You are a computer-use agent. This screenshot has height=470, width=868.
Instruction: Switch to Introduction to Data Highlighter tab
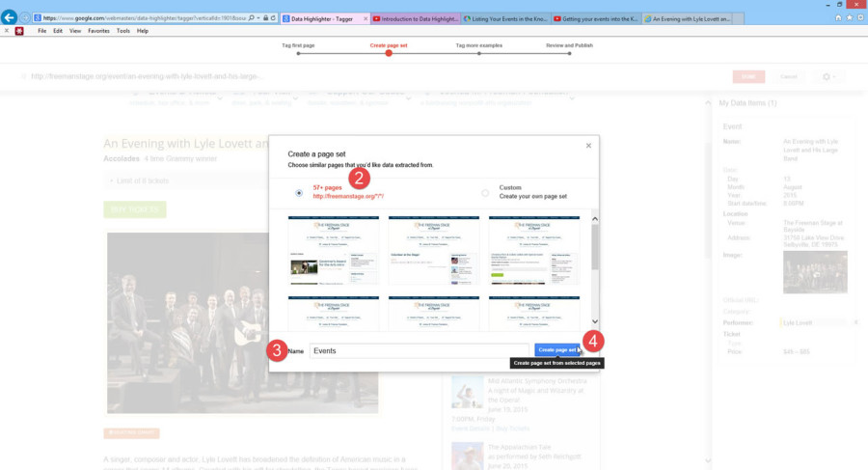(415, 19)
